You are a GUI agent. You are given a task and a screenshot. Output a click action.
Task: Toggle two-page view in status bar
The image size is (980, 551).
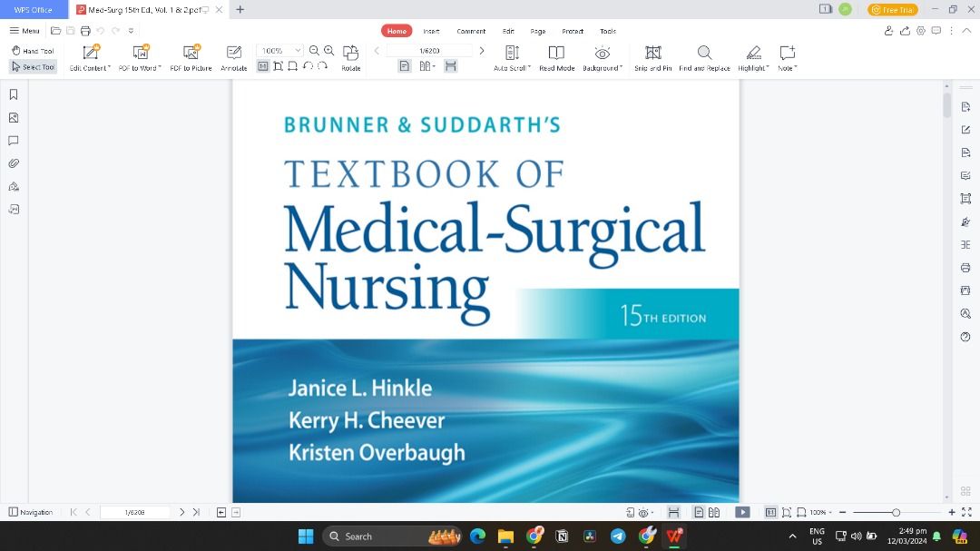click(714, 512)
